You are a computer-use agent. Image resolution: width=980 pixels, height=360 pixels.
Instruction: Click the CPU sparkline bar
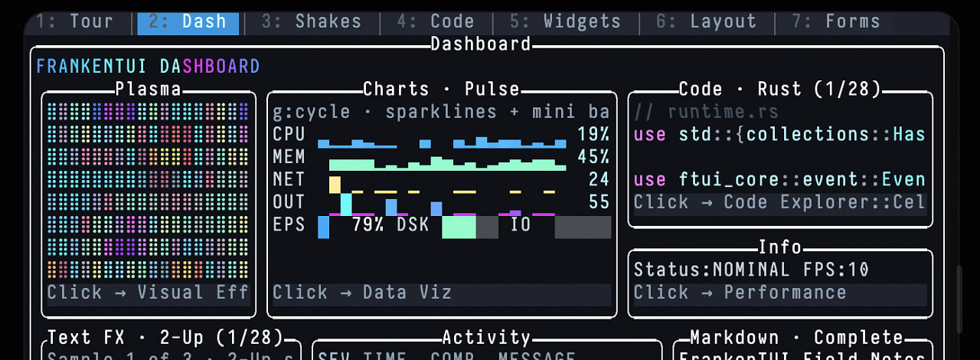[442, 142]
